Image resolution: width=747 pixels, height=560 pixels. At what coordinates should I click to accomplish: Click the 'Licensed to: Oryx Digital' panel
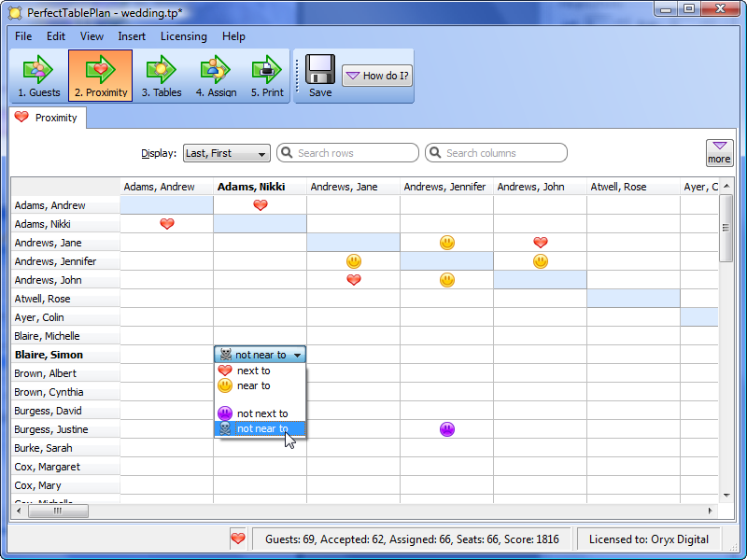649,539
